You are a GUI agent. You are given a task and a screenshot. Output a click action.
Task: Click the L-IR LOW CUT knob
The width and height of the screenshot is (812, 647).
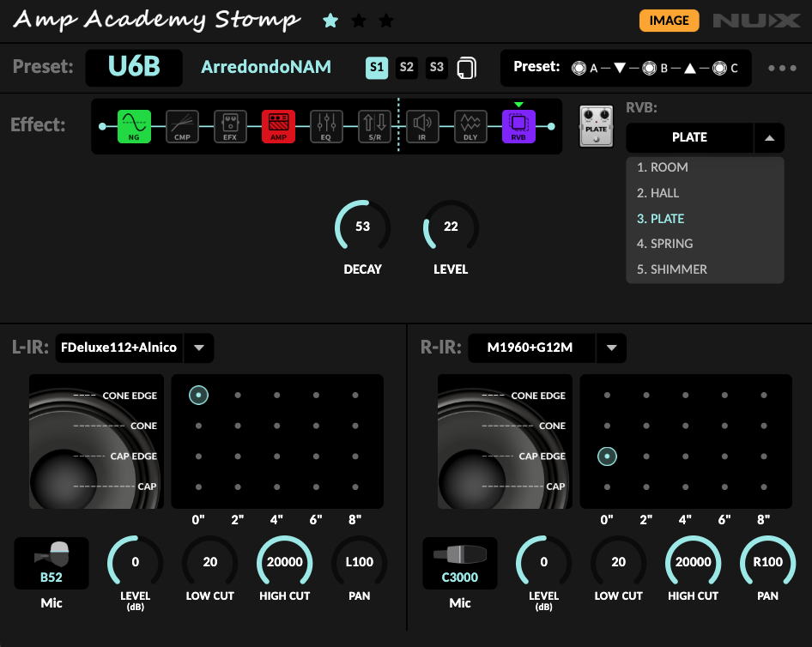[209, 563]
